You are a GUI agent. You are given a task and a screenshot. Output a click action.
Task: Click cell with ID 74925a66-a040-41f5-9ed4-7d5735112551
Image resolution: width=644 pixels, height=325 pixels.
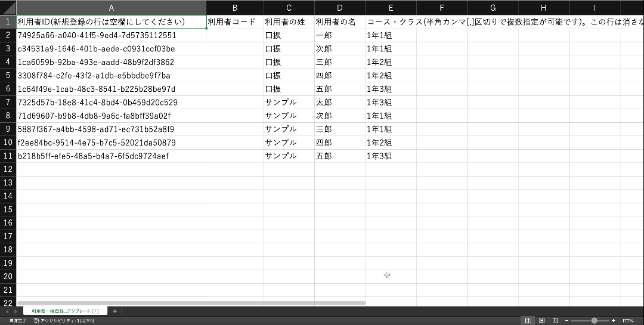(112, 35)
